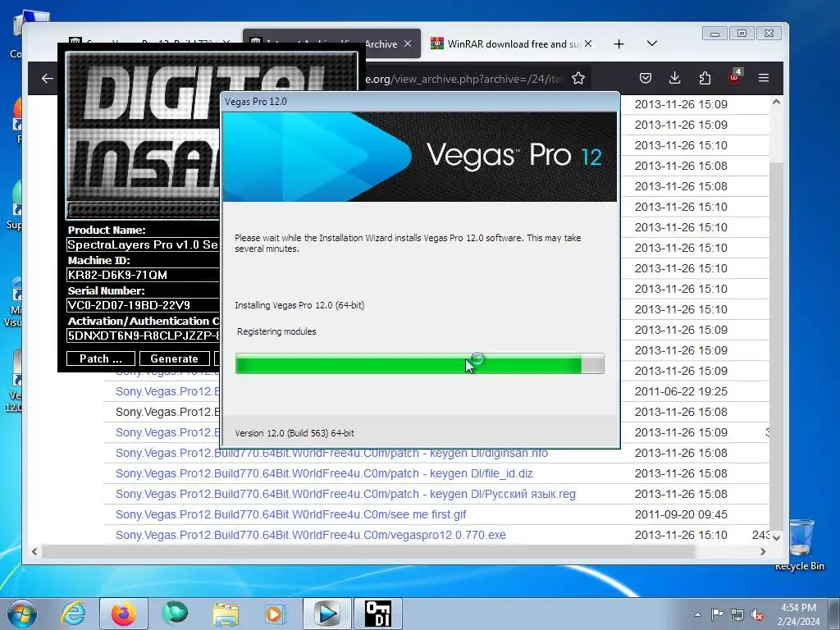Click the Version 12.0 (Build 563) text
This screenshot has height=630, width=840.
pyautogui.click(x=294, y=433)
